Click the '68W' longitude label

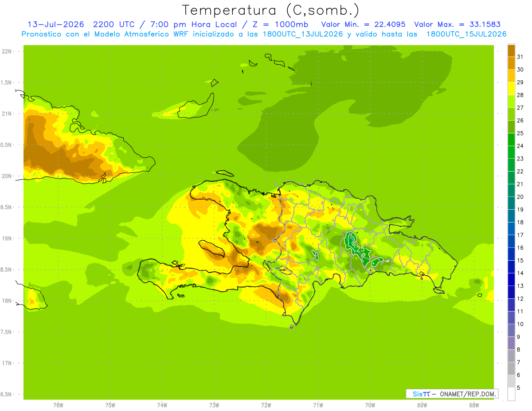(474, 405)
